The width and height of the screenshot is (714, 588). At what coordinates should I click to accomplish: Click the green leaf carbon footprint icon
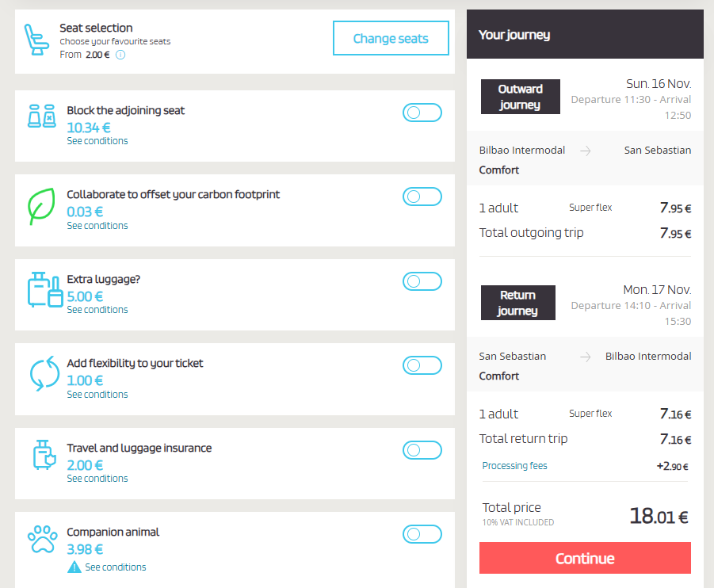click(41, 206)
